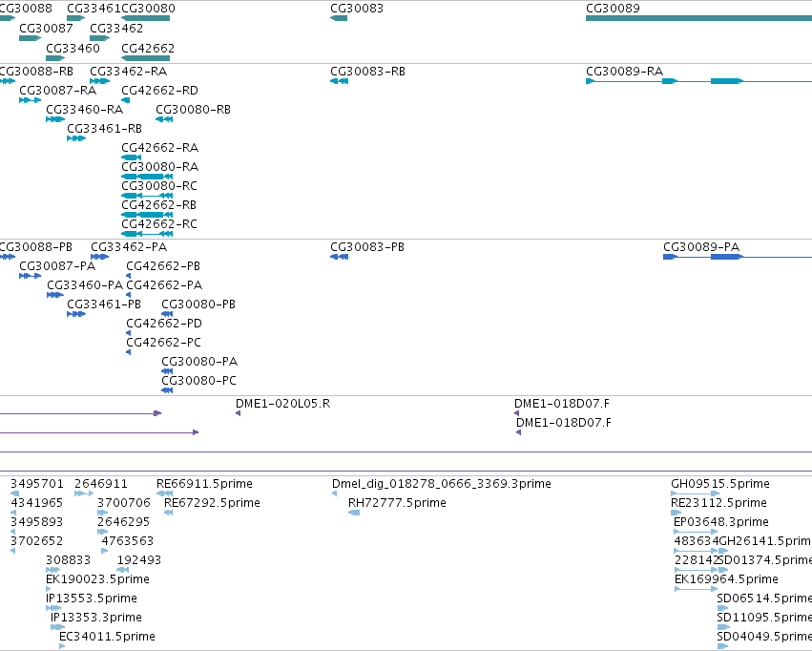The image size is (812, 651).
Task: Open EST EK169964.5prime
Action: (697, 589)
